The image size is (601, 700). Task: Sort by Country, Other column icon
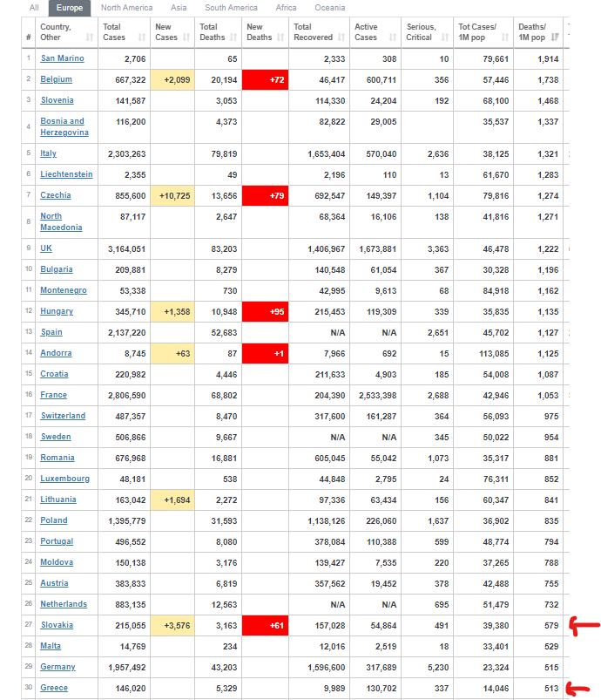click(x=91, y=37)
